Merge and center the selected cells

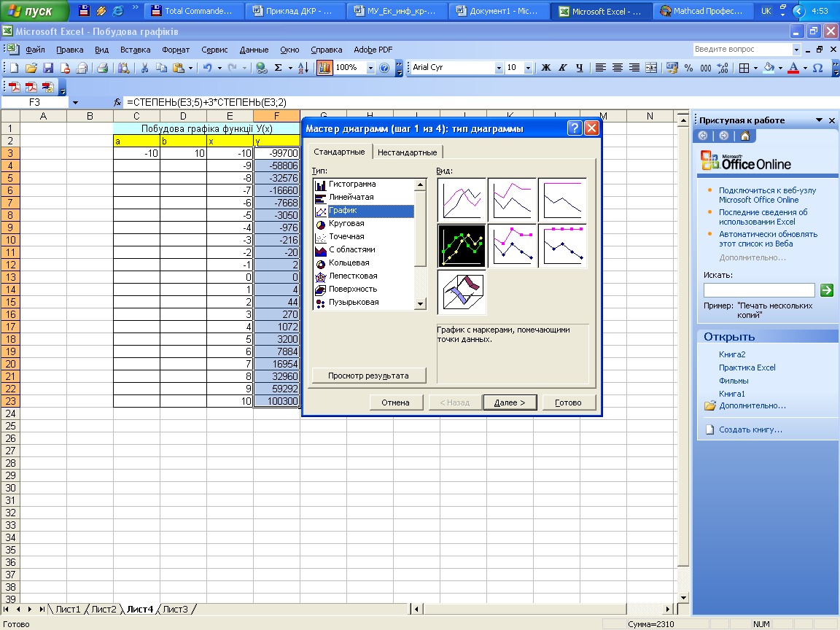point(651,68)
